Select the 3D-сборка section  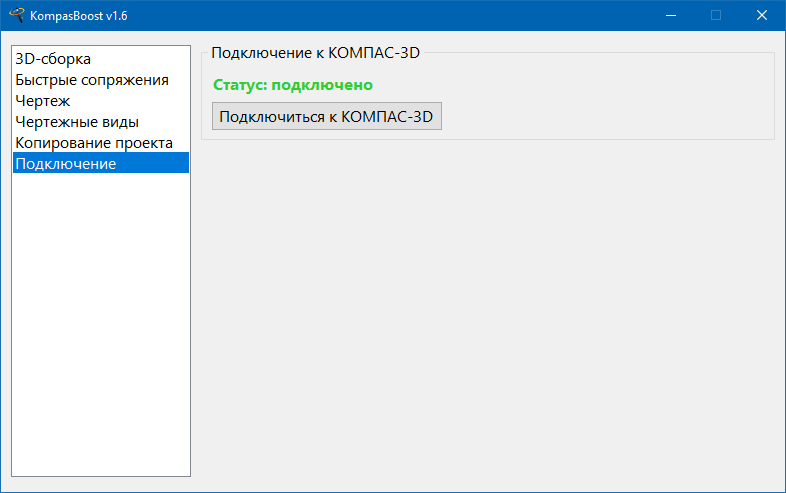(53, 59)
